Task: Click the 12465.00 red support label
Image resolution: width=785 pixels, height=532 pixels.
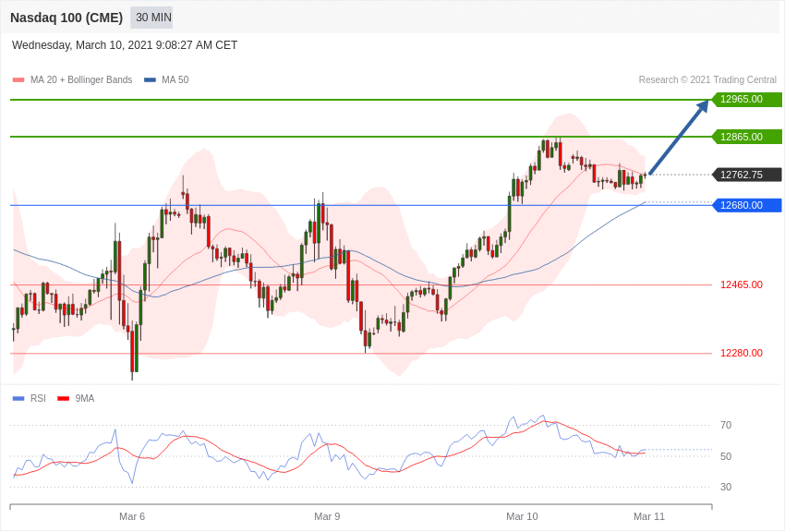Action: tap(742, 284)
